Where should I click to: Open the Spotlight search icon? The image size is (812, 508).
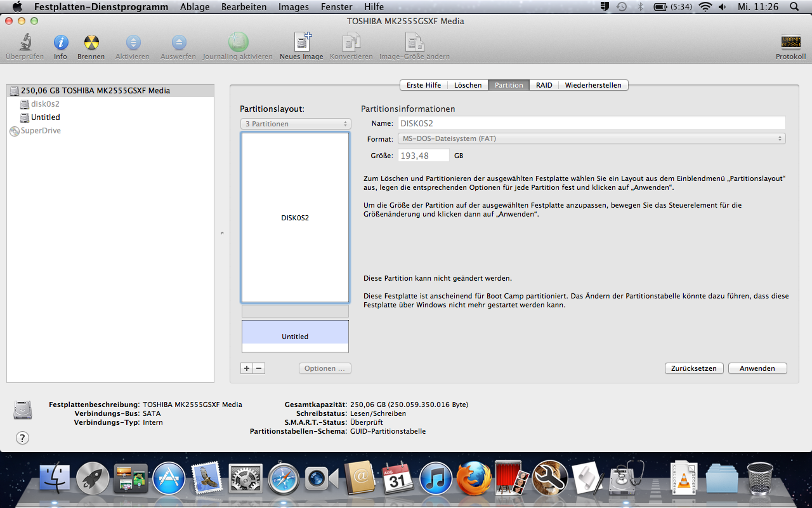[x=794, y=6]
